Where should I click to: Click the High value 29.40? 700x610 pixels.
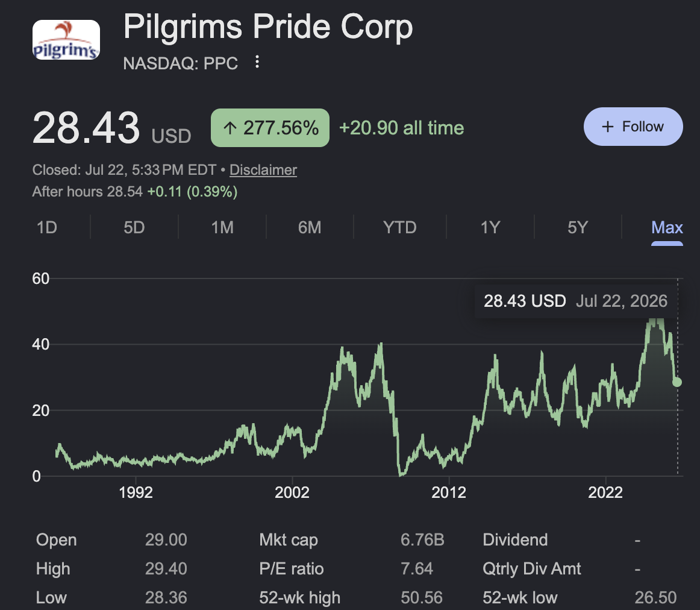tap(166, 568)
